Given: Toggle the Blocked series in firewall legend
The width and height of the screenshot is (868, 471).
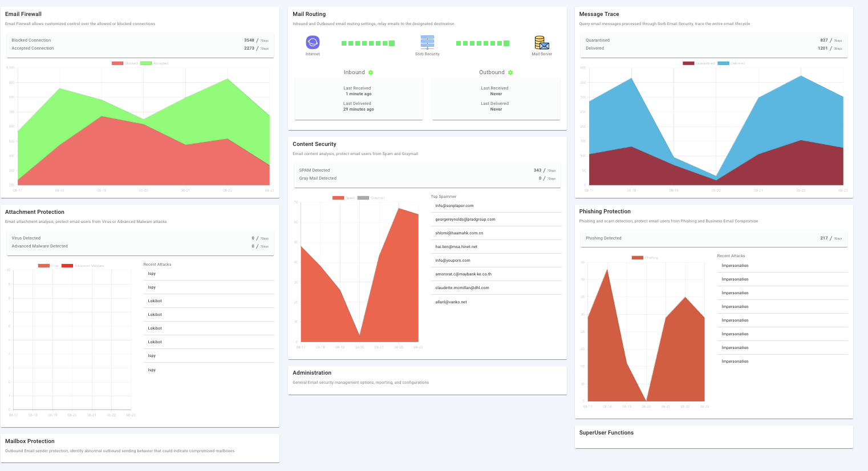Looking at the screenshot, I should point(125,63).
